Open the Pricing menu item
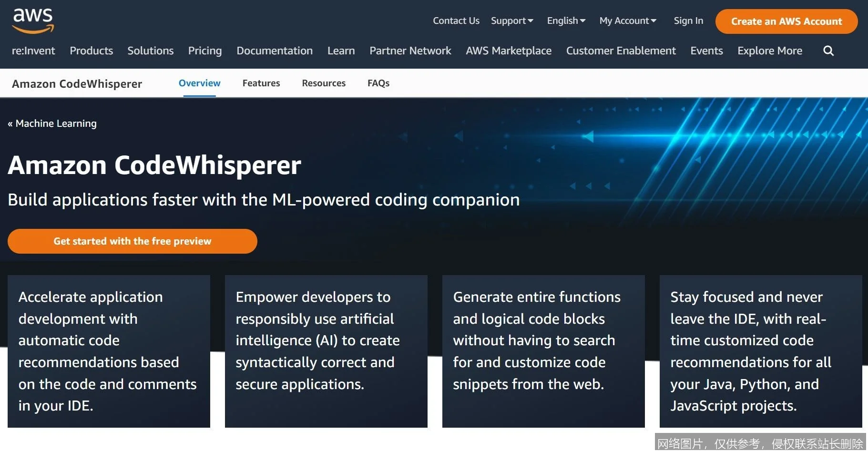Viewport: 868px width, 452px height. tap(205, 51)
